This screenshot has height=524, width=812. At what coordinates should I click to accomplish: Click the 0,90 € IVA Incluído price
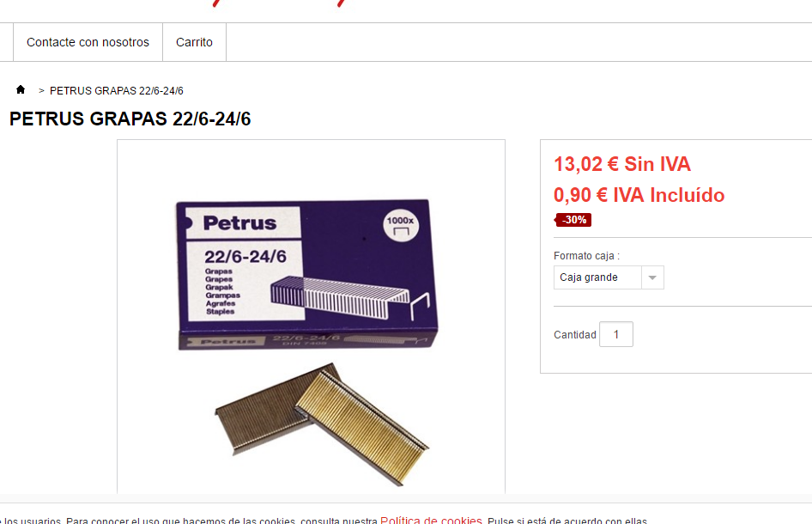[x=639, y=195]
